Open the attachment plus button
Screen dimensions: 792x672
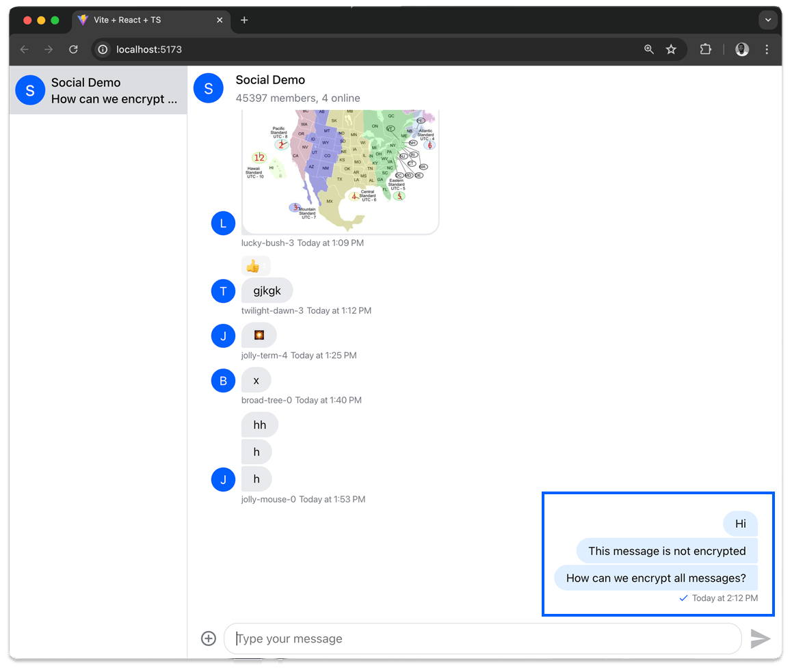click(209, 639)
